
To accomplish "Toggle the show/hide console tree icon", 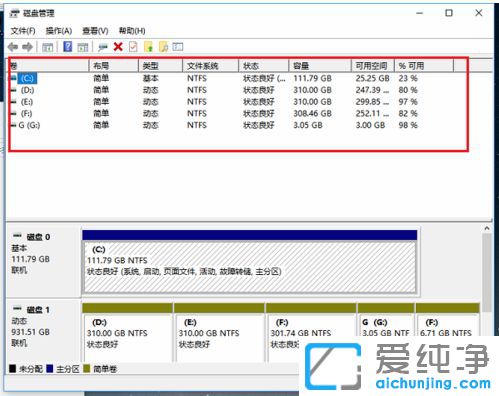I will pyautogui.click(x=48, y=47).
